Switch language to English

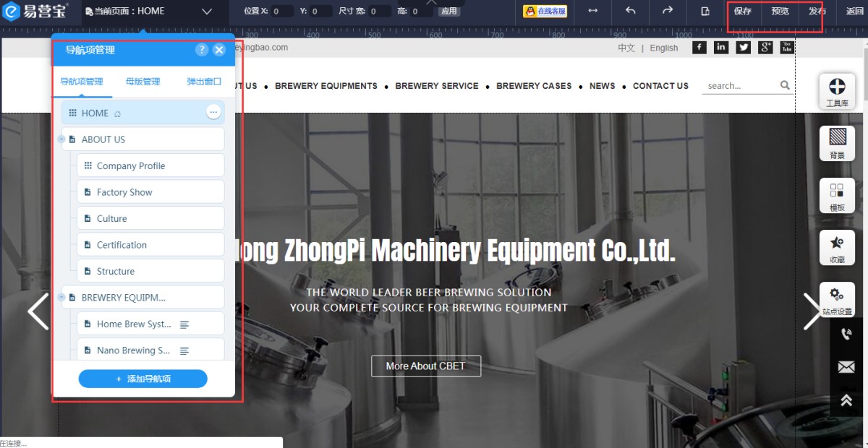(664, 48)
